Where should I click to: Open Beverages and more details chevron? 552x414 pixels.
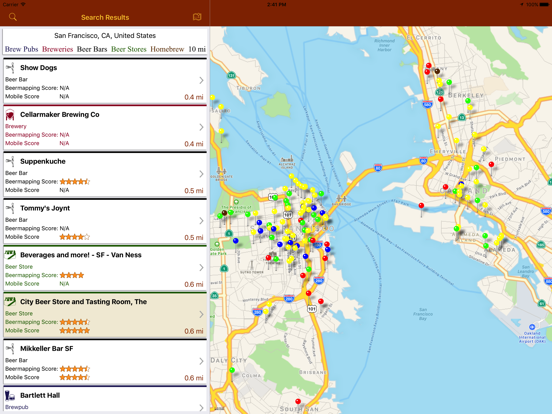201,268
